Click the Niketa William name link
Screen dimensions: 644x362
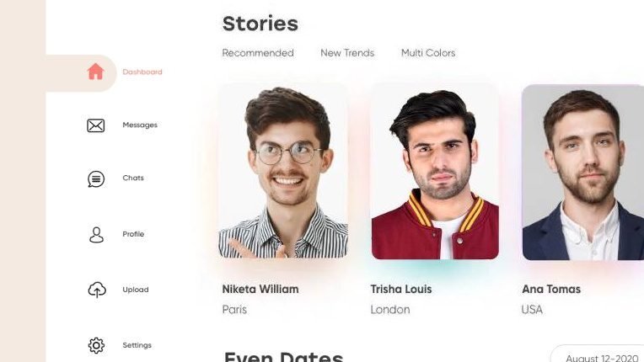click(x=260, y=289)
